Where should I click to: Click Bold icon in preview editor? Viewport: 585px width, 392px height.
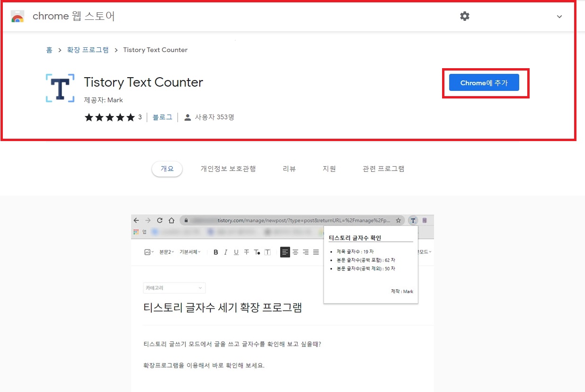216,252
